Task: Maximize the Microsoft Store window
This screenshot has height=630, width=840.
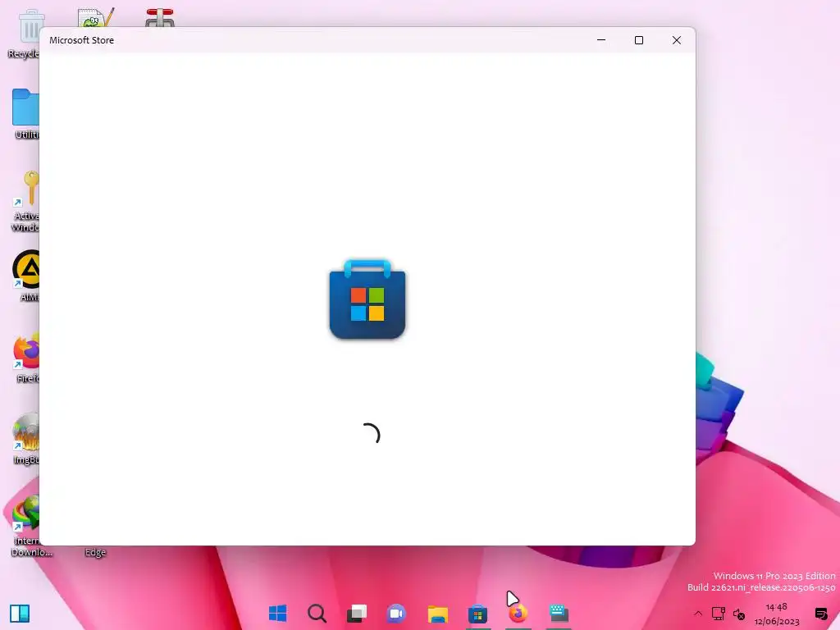Action: point(638,40)
